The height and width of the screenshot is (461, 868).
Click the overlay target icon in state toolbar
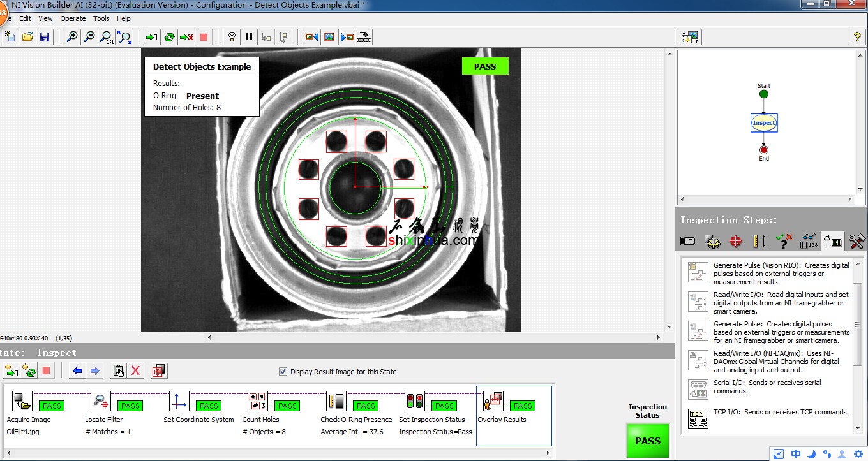(x=160, y=370)
